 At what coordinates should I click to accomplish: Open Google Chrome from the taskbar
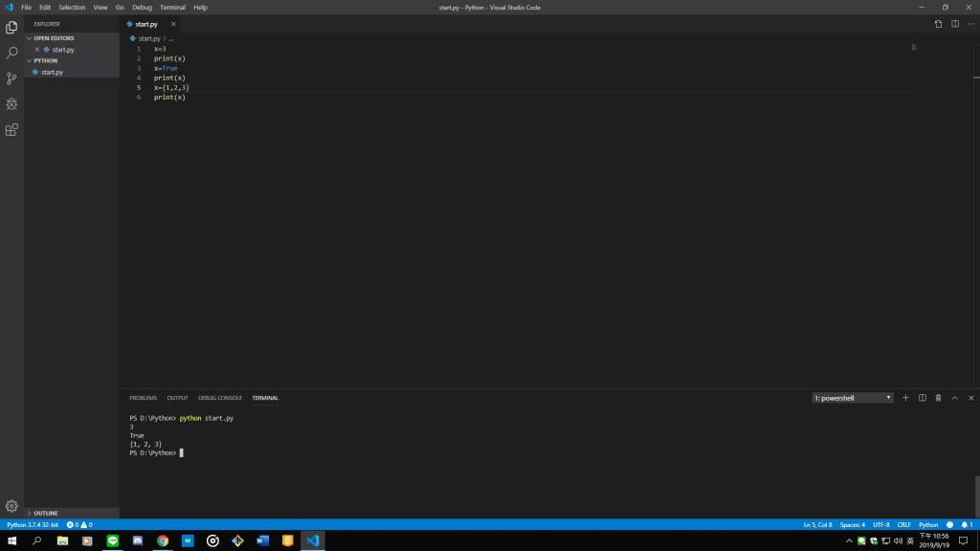click(163, 541)
